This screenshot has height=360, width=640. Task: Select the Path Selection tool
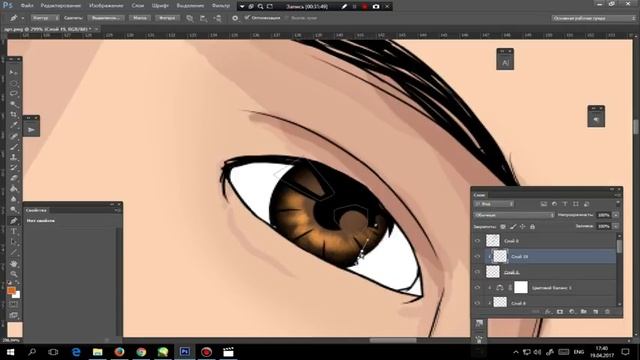13,242
